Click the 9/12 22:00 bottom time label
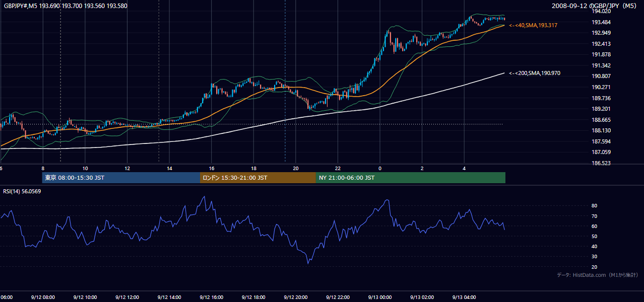The width and height of the screenshot is (644, 302). pos(338,297)
